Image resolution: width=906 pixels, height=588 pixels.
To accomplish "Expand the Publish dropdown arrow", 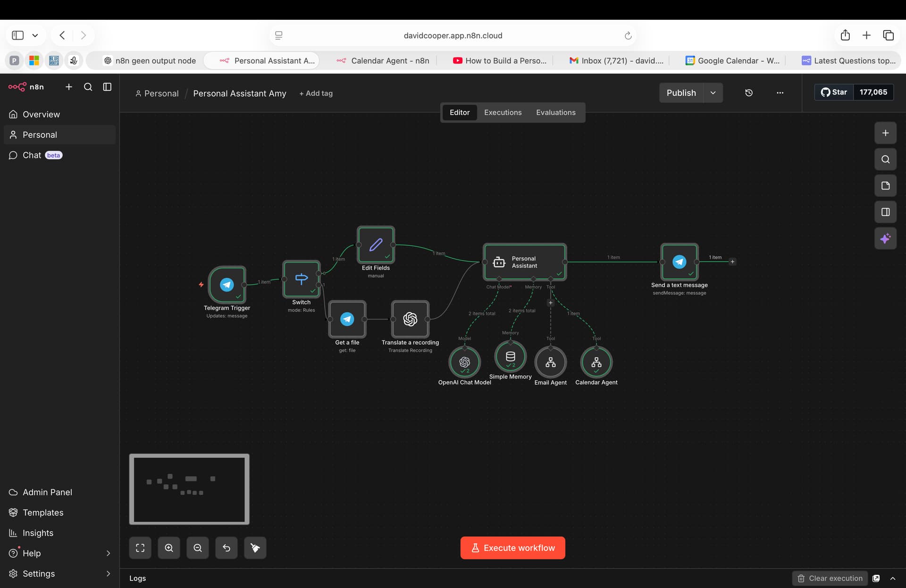I will 713,93.
